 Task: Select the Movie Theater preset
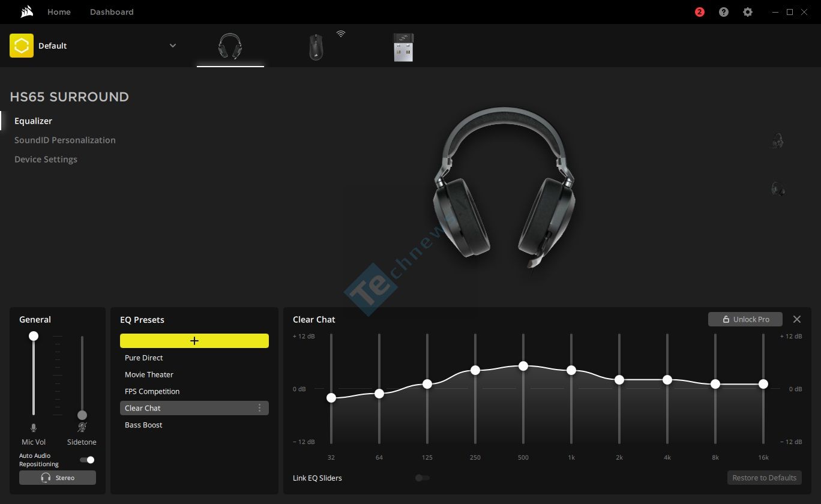point(194,374)
